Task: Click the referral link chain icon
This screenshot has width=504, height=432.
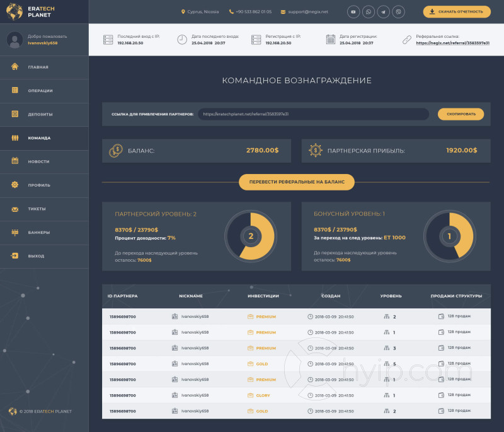Action: click(407, 40)
